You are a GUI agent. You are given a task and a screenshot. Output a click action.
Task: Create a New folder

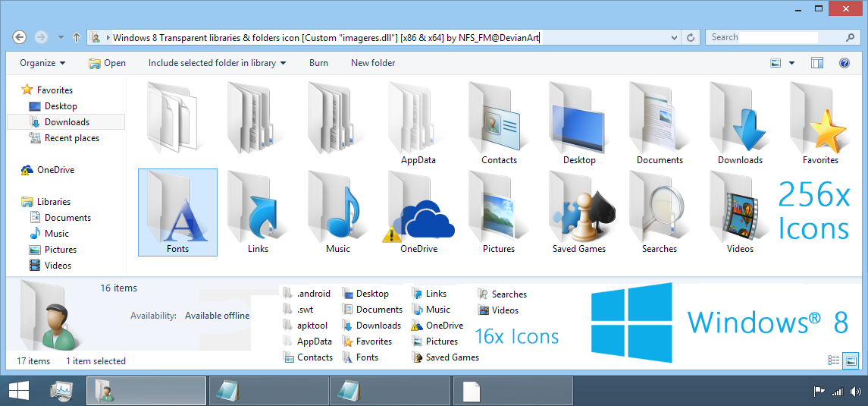373,63
